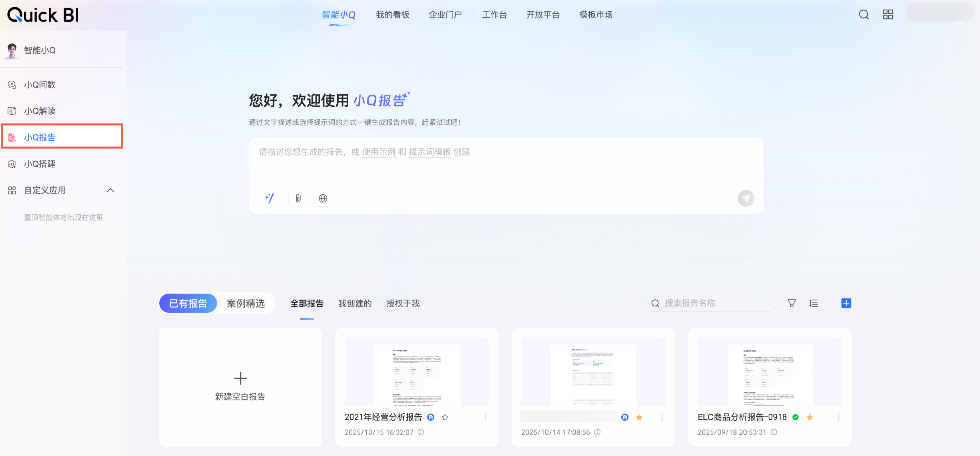Click the 提示词模板 link
Viewport: 980px width, 456px height.
point(430,152)
